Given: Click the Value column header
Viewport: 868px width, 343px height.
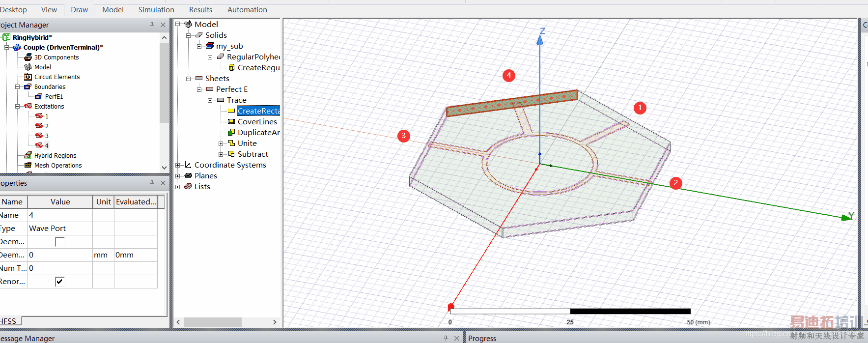Looking at the screenshot, I should pos(60,202).
